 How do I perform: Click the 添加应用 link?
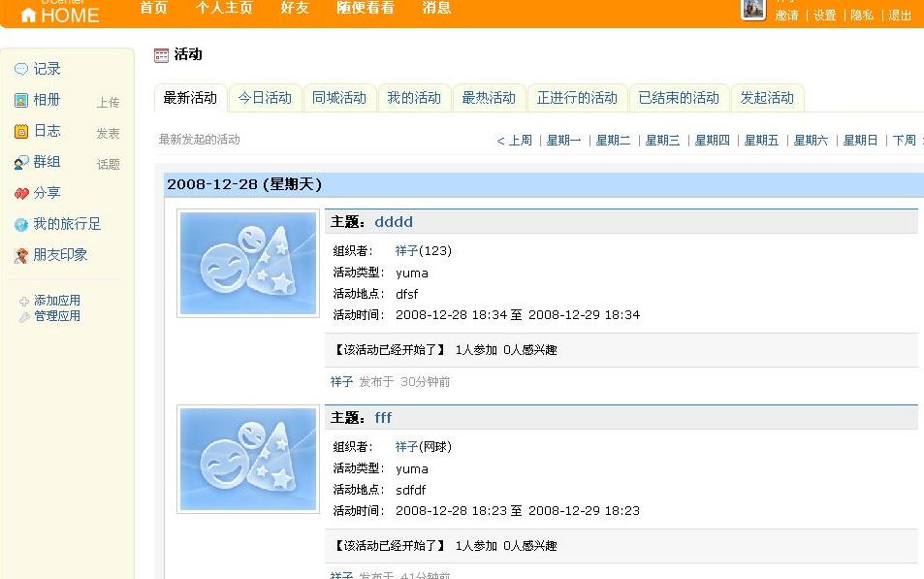click(x=57, y=301)
